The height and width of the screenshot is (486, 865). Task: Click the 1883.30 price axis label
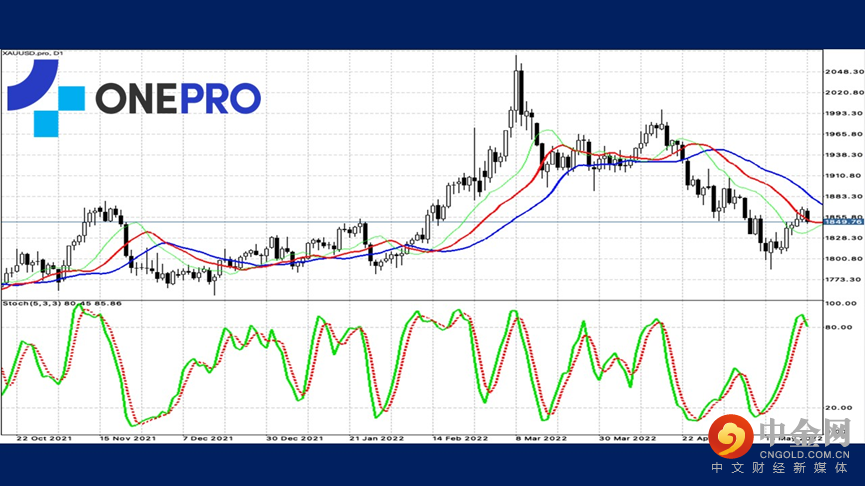tap(844, 196)
